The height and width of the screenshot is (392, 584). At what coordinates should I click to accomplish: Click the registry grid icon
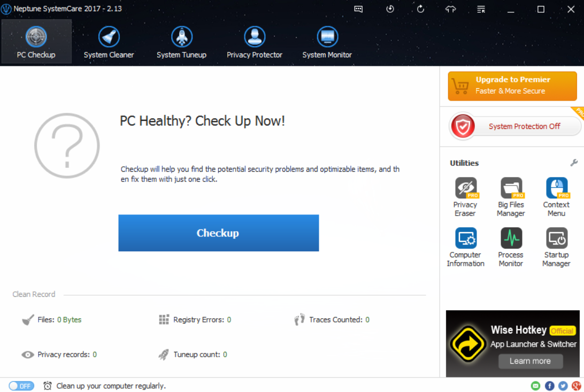pos(164,319)
